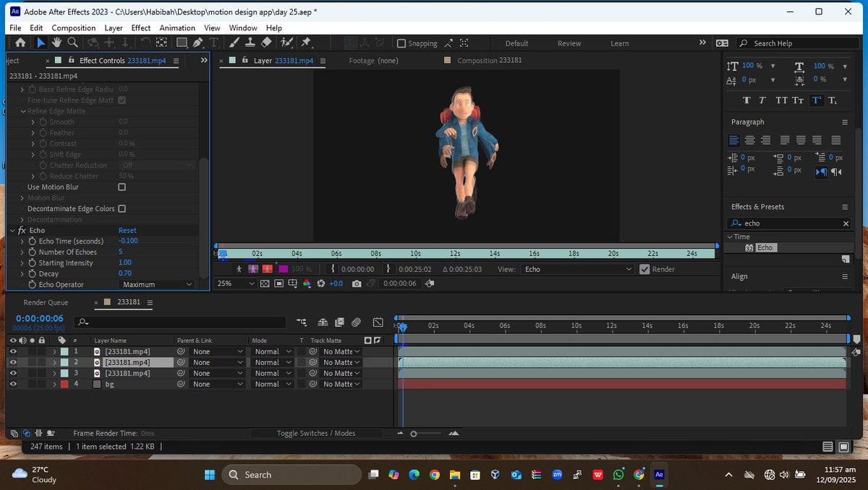Viewport: 868px width, 490px height.
Task: Select the Puppet Pin tool
Action: click(x=305, y=43)
